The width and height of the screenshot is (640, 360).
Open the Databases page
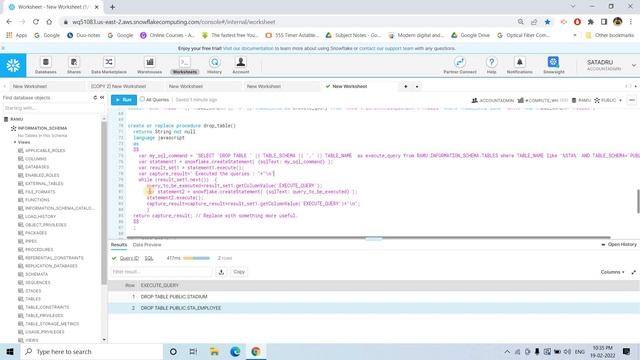click(45, 65)
